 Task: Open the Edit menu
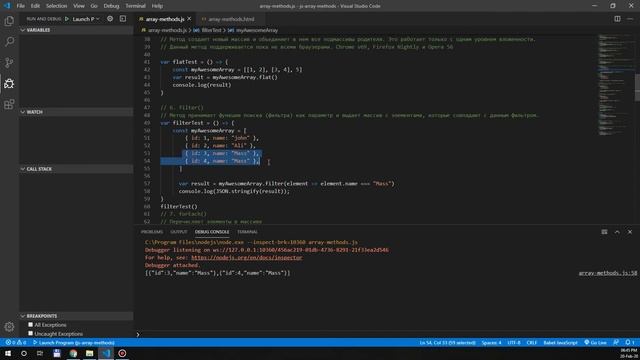(x=36, y=6)
